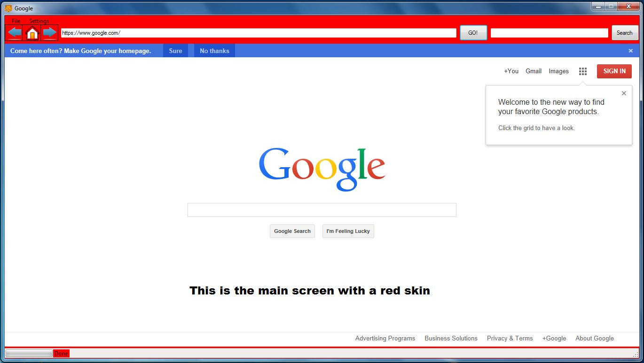The image size is (644, 363).
Task: Open the Images link
Action: click(x=558, y=71)
